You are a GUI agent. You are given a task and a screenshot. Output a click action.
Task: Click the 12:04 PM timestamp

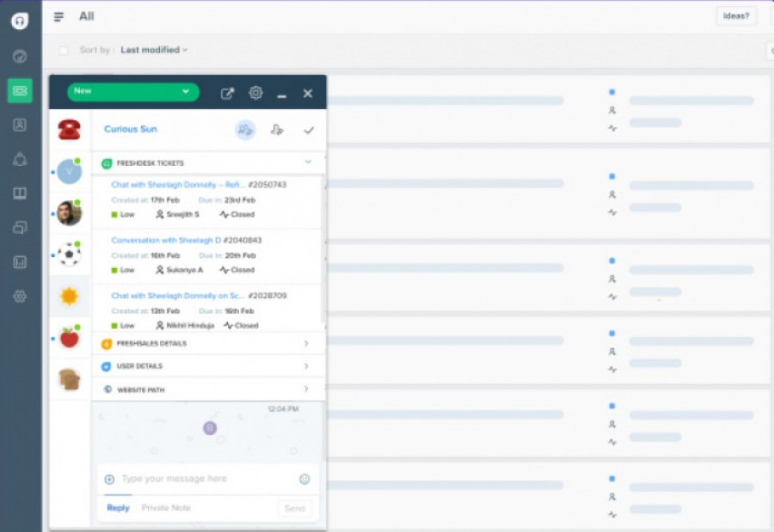[283, 409]
